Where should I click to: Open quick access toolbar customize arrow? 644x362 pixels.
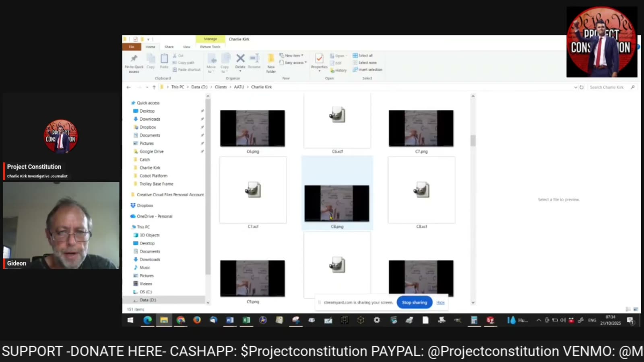[148, 39]
